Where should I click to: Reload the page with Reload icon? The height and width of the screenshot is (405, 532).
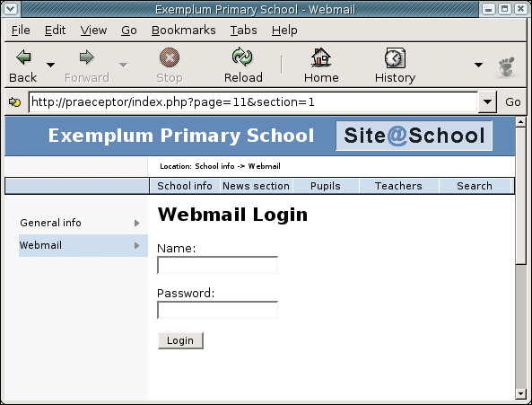(242, 57)
